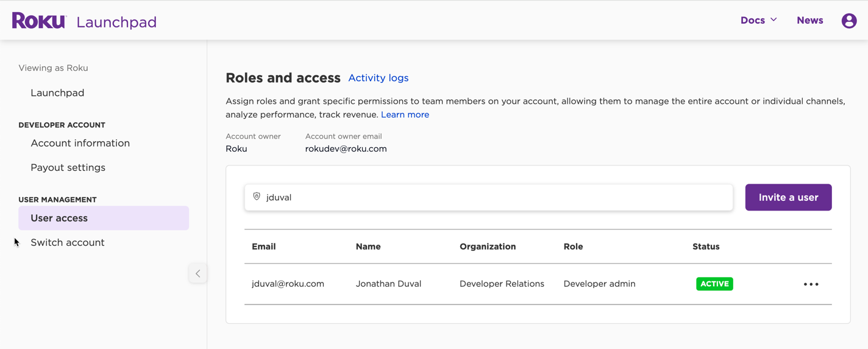868x349 pixels.
Task: Open Account information
Action: (80, 143)
